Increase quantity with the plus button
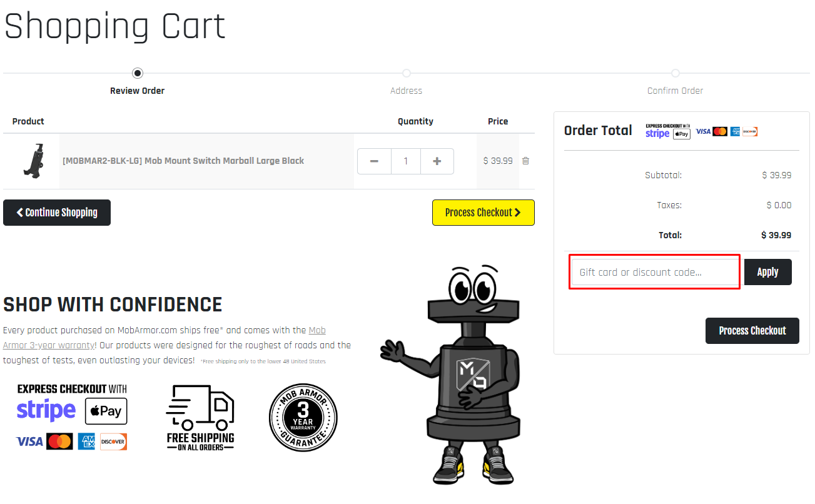The image size is (815, 504). pos(437,161)
